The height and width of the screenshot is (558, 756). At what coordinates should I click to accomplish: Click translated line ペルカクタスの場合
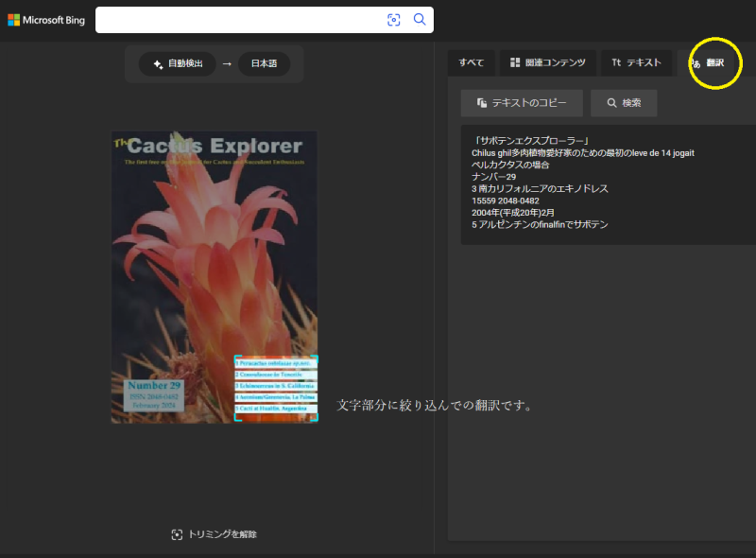[510, 166]
